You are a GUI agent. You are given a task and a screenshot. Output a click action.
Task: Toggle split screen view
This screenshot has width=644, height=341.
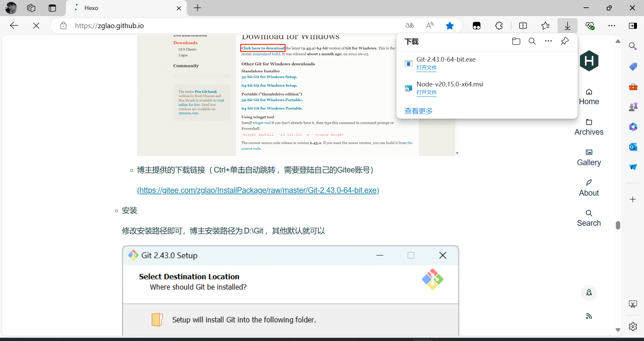point(523,25)
